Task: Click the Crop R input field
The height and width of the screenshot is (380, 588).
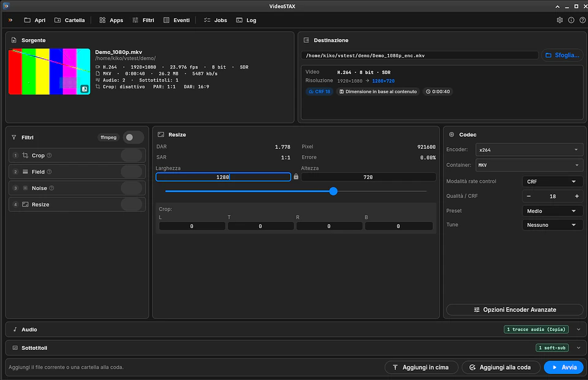Action: click(329, 226)
